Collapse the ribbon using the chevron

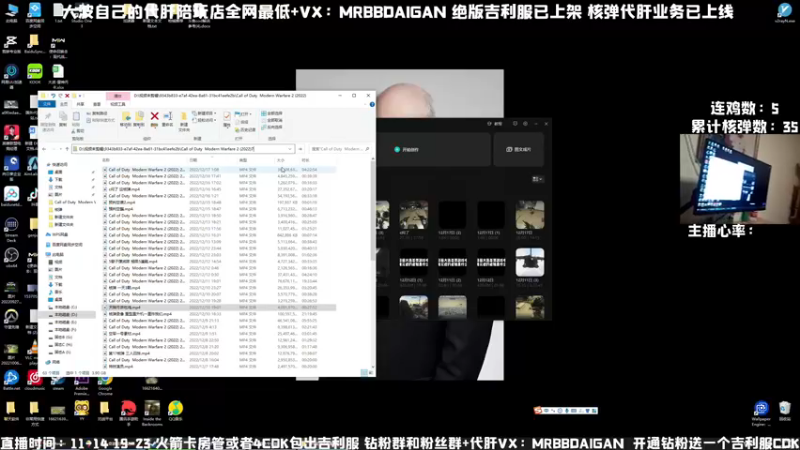point(365,104)
